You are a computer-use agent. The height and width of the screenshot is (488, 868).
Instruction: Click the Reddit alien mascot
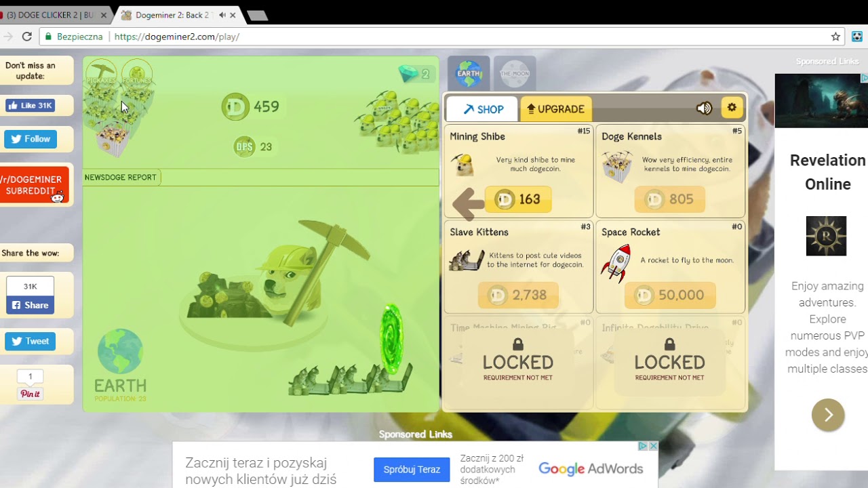click(58, 197)
